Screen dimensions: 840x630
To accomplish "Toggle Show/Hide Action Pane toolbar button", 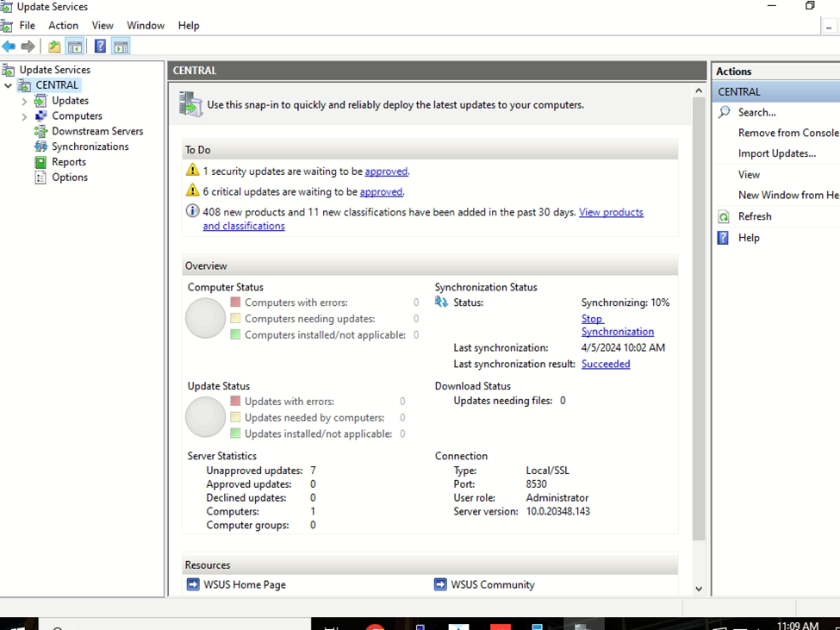I will point(121,47).
